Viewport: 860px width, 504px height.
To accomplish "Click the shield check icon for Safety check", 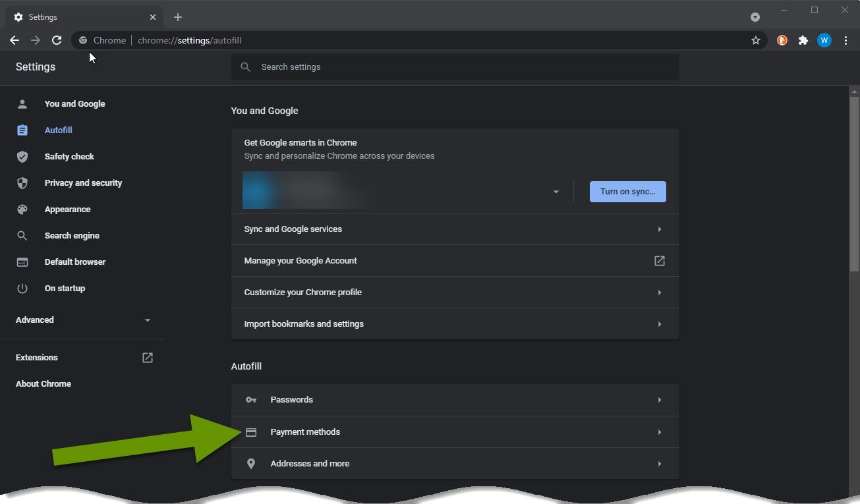I will point(22,157).
